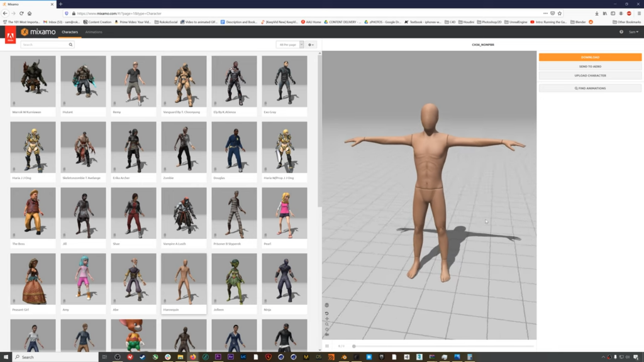Viewport: 644px width, 362px height.
Task: Select the Characters tab
Action: click(70, 32)
